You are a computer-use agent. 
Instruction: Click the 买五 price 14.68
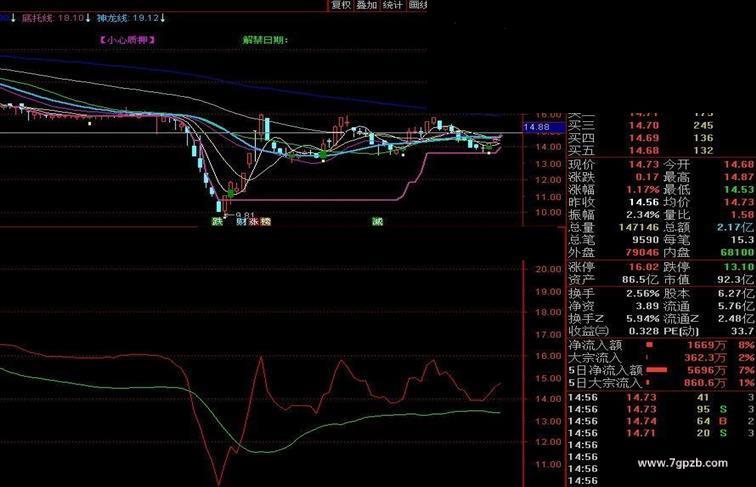coord(644,150)
